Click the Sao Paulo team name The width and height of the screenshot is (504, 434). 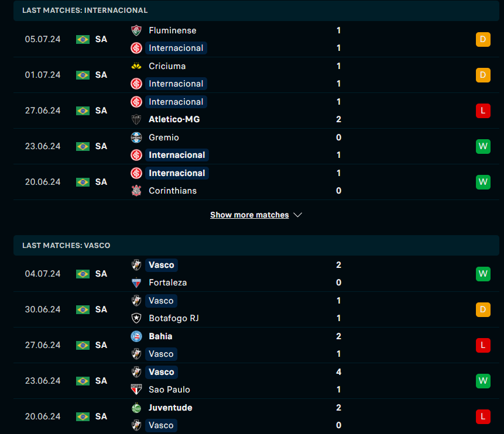click(x=169, y=390)
